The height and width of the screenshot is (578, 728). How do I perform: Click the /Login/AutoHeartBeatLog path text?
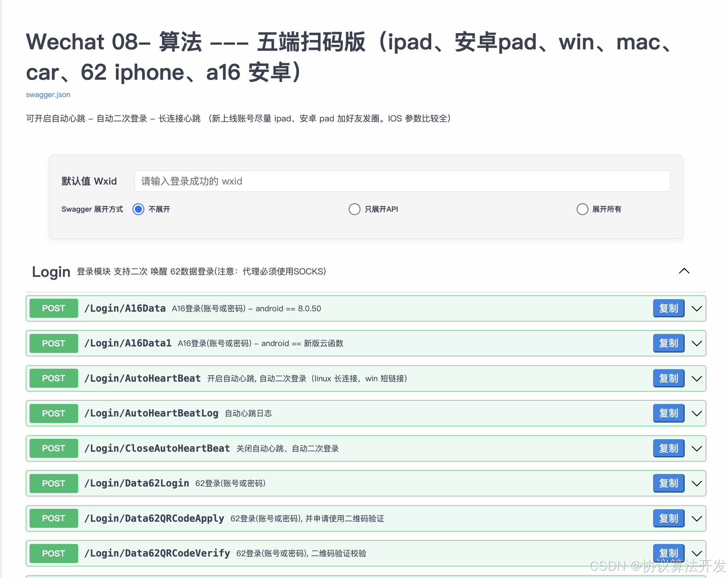point(151,413)
